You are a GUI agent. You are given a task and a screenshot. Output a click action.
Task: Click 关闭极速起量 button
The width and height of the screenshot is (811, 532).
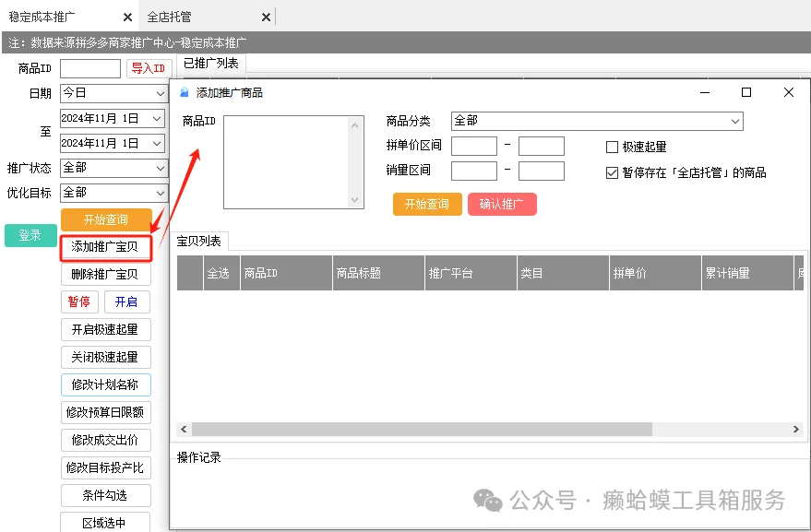coord(105,357)
